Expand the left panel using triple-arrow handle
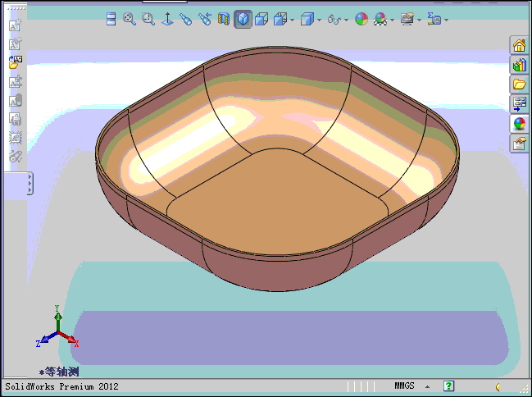This screenshot has height=397, width=532. pos(30,184)
